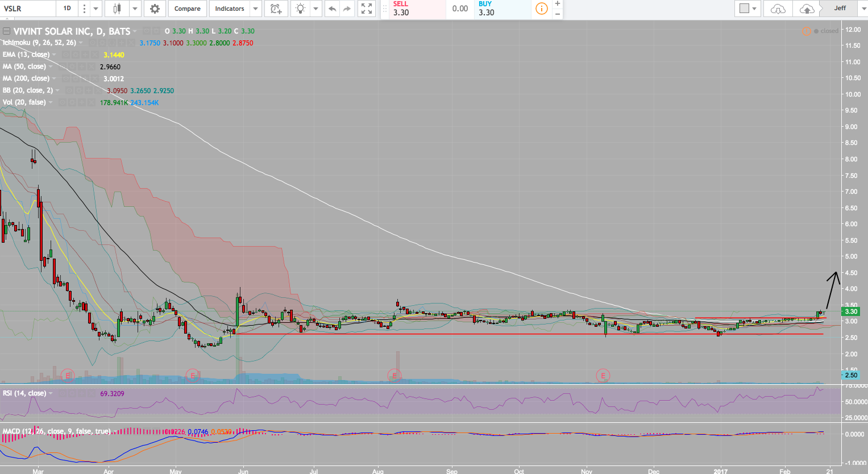Click the candlestick chart style icon
This screenshot has height=474, width=868.
118,9
